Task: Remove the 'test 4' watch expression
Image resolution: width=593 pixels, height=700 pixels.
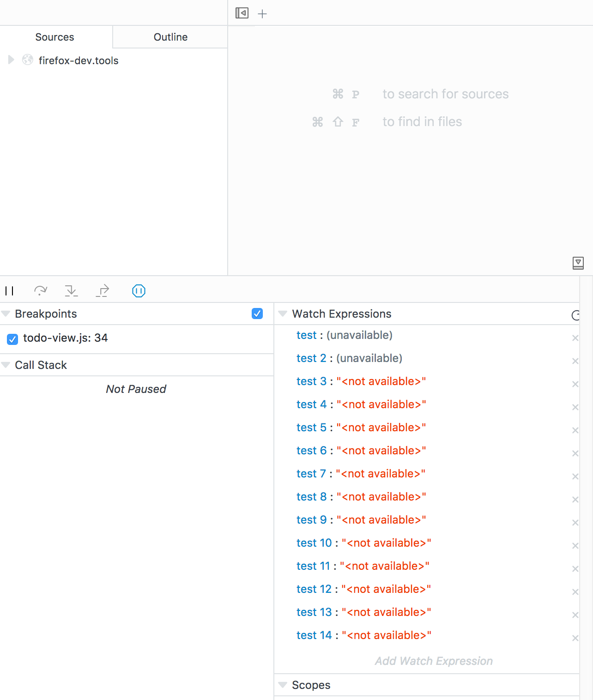Action: [575, 407]
